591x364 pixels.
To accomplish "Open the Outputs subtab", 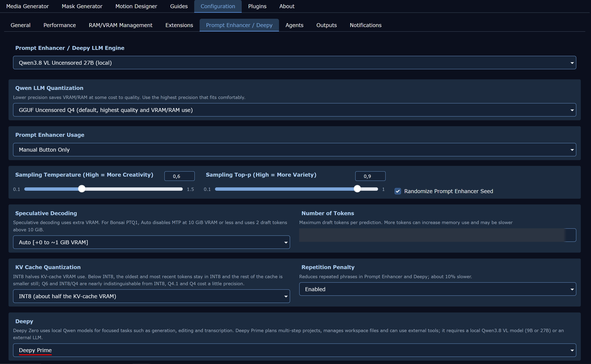I will point(327,25).
